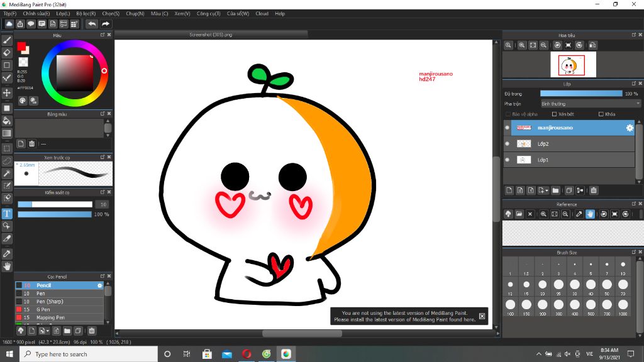Click the Windows search box
The height and width of the screenshot is (362, 644).
[88, 354]
